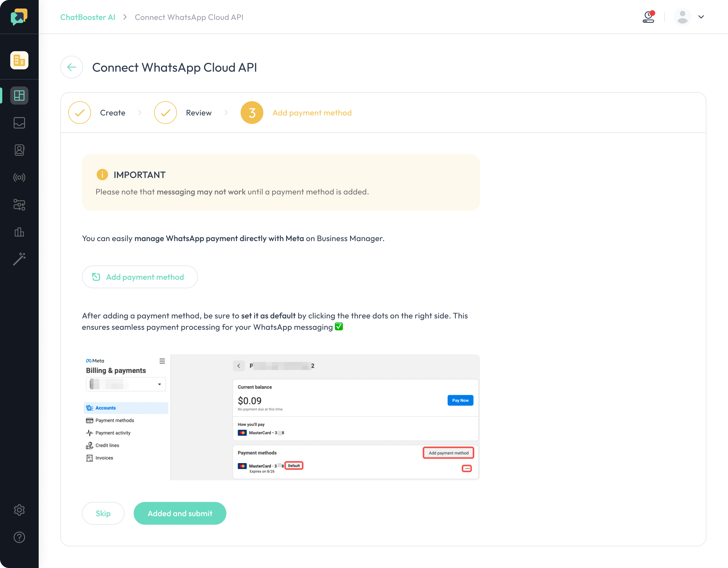
Task: Open the settings gear icon
Action: coord(19,509)
